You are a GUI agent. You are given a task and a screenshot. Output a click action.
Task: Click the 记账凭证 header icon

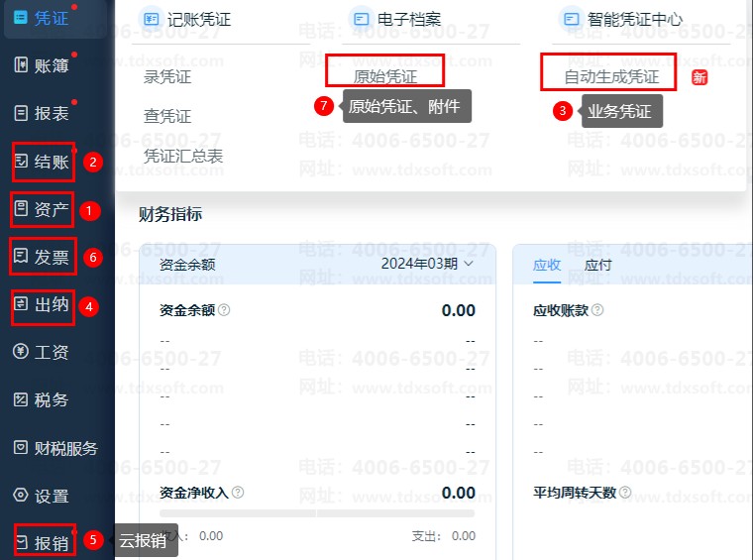(x=152, y=19)
